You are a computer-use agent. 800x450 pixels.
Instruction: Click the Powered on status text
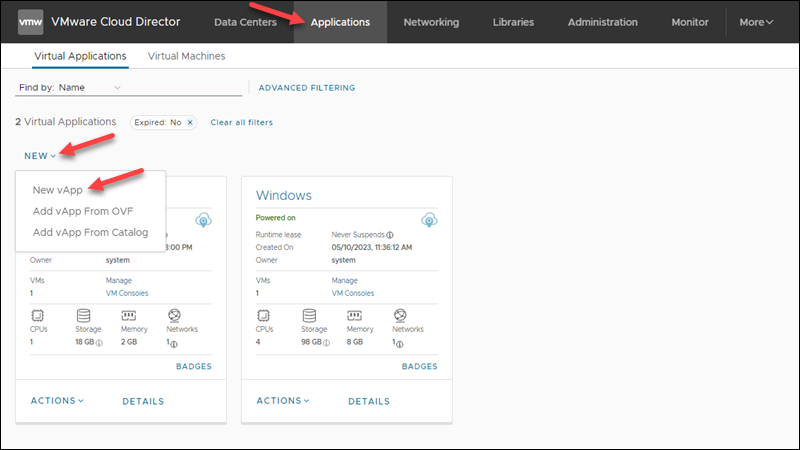tap(276, 218)
